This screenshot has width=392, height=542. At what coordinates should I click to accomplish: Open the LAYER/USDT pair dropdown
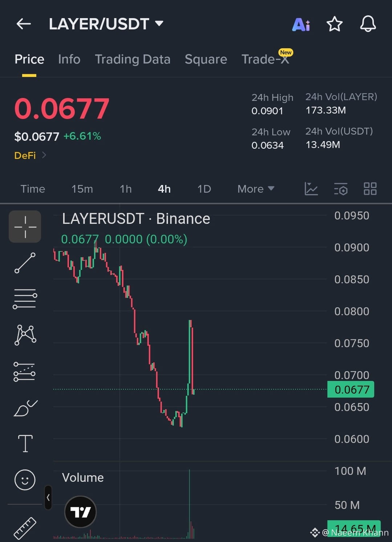pos(106,24)
